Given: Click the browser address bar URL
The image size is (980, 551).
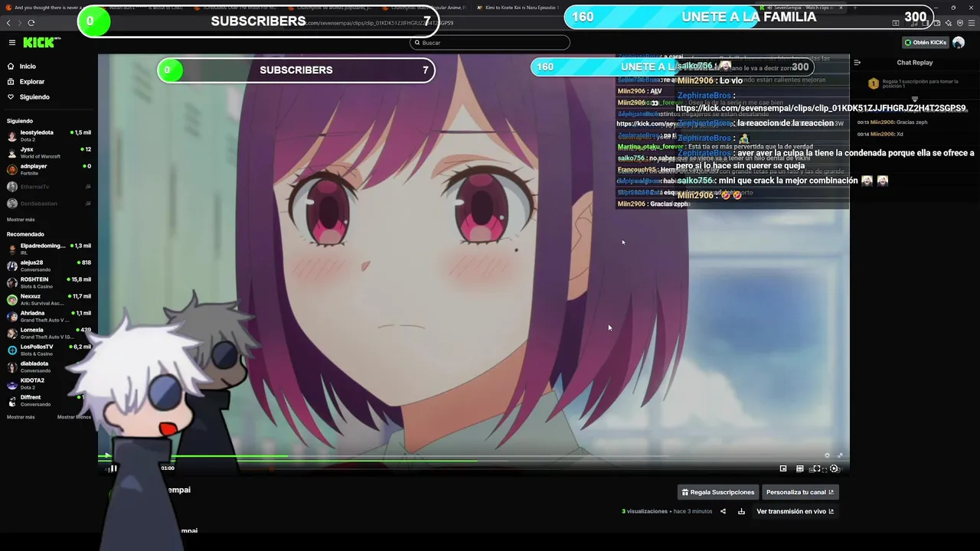Looking at the screenshot, I should click(x=378, y=23).
